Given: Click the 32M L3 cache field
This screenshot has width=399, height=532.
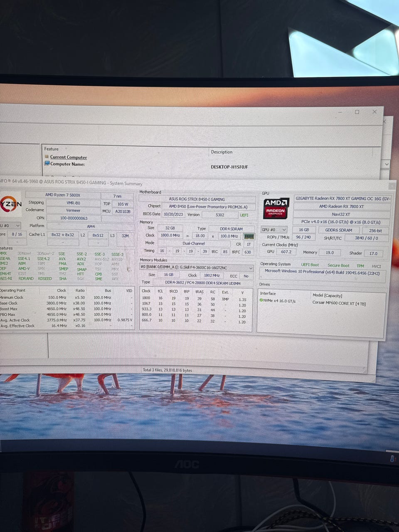Looking at the screenshot, I should coord(125,236).
